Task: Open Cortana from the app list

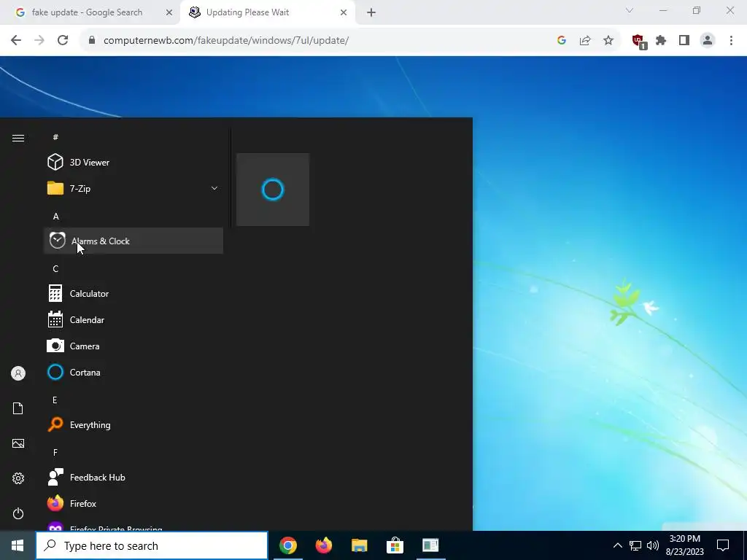Action: 133,373
